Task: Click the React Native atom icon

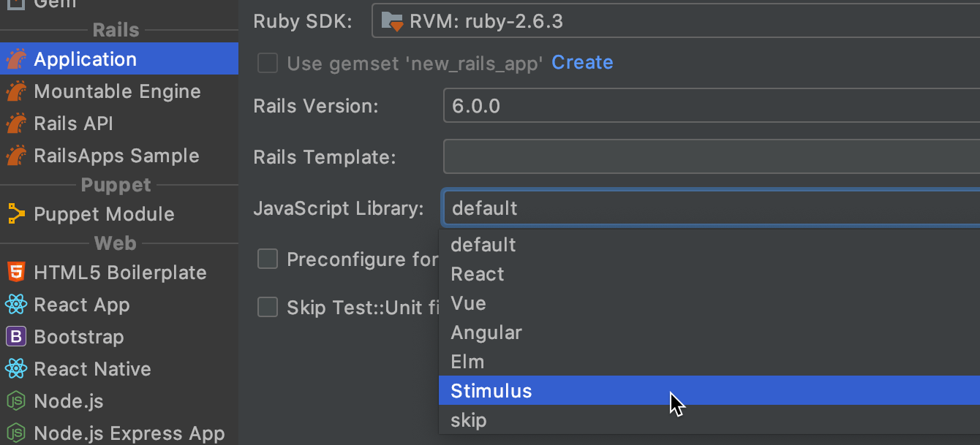Action: [16, 369]
